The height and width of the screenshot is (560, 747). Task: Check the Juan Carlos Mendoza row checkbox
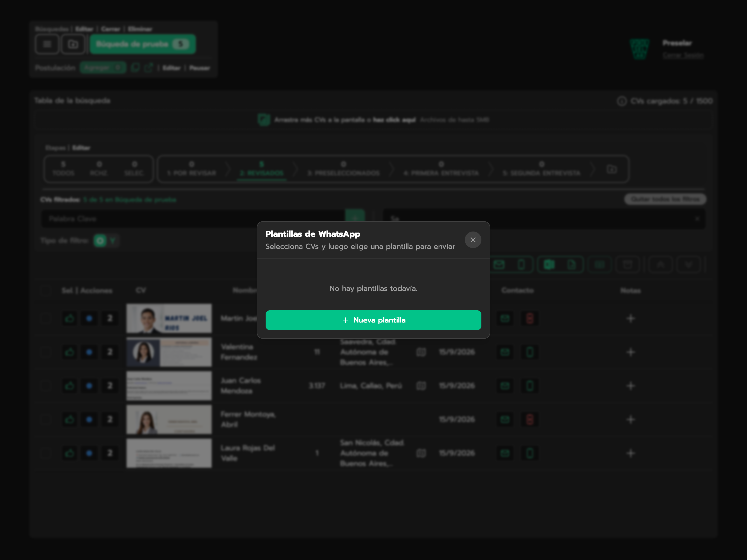[x=45, y=386]
